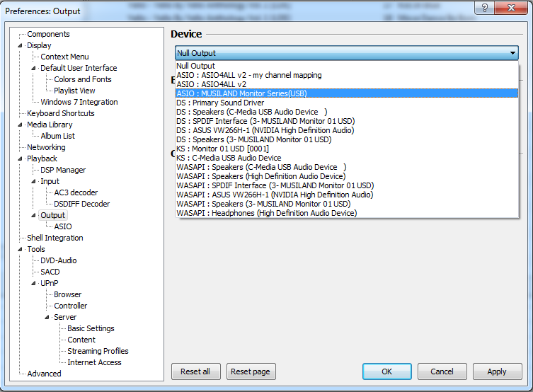Collapse the Tools node arrow

tap(20, 249)
